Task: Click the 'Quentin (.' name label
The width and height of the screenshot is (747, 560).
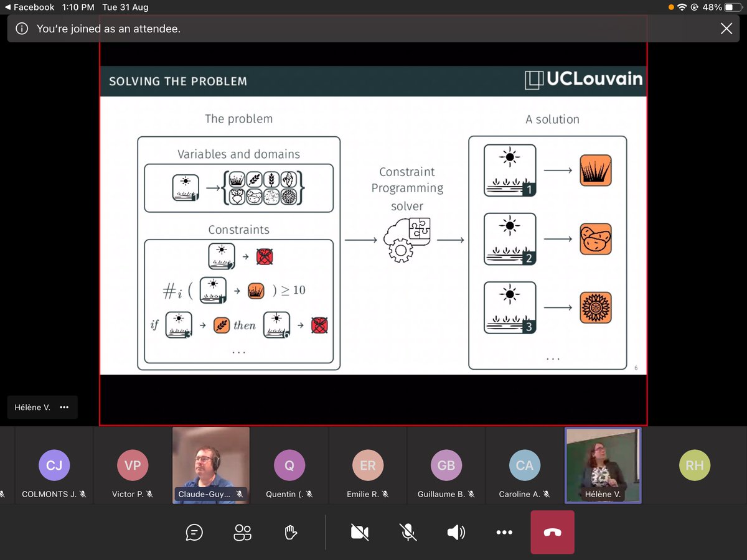Action: coord(284,494)
